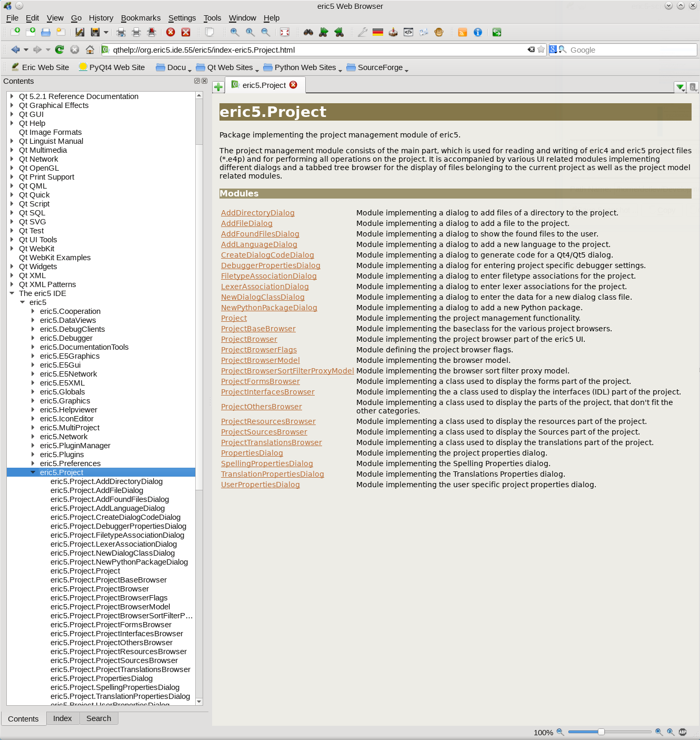The height and width of the screenshot is (740, 700).
Task: Expand the eric5.Debugger tree node
Action: (x=33, y=338)
